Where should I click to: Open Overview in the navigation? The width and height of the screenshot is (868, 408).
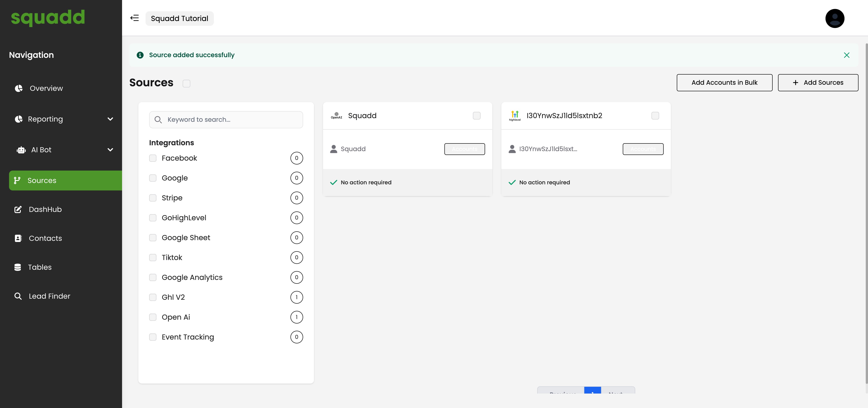46,88
